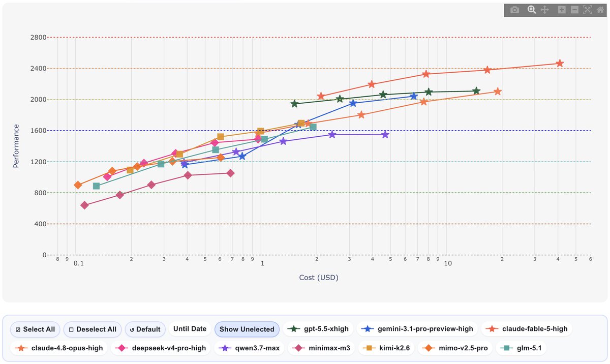Click leftmost glm-5.1 teal square point
The height and width of the screenshot is (364, 610).
click(x=97, y=186)
